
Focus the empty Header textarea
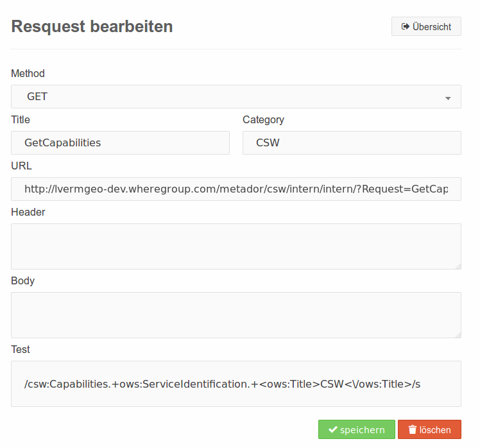coord(236,246)
